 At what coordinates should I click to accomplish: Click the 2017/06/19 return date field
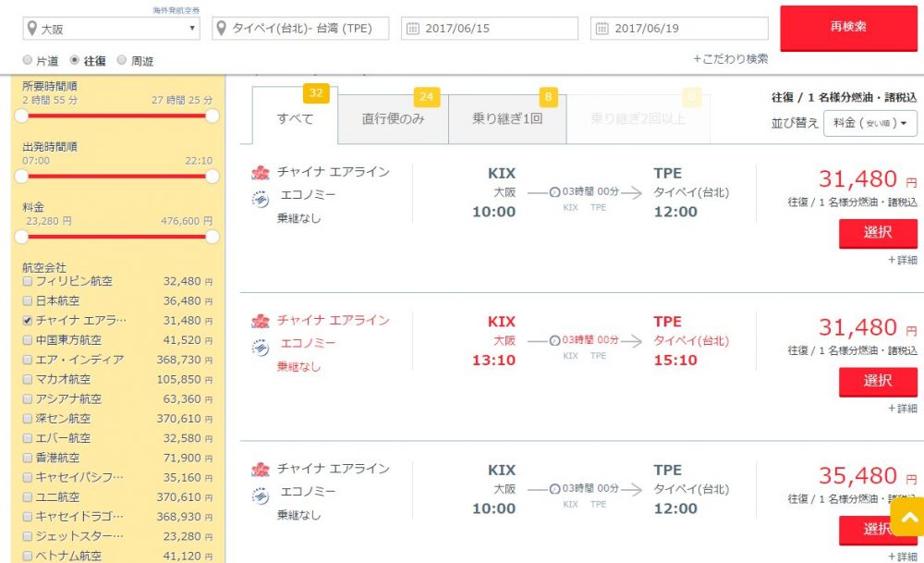click(679, 29)
